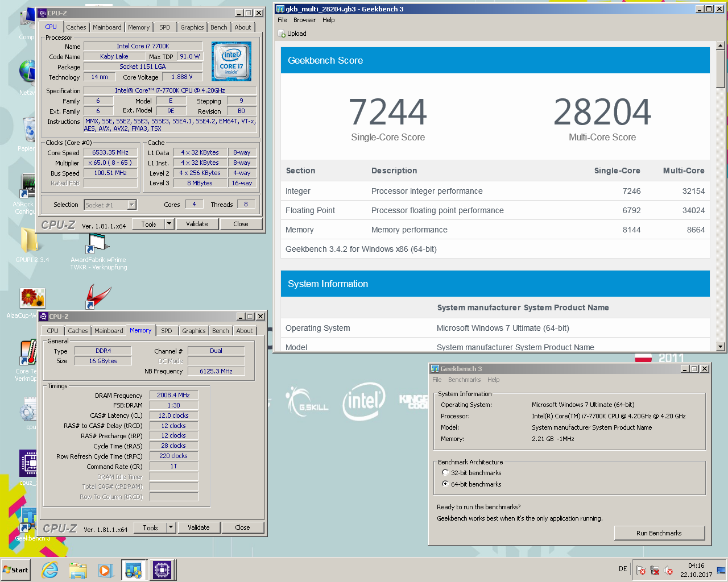Click the taskbar clock showing 04:16
This screenshot has width=728, height=582.
point(696,570)
